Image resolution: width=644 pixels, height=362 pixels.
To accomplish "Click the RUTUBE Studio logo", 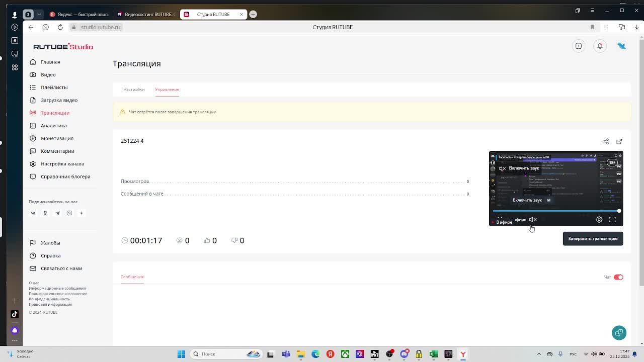I will [x=63, y=47].
